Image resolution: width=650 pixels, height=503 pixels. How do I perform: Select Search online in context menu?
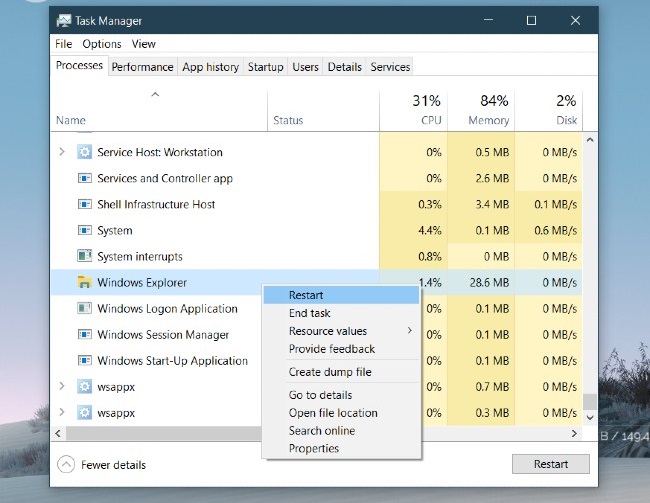pyautogui.click(x=341, y=431)
